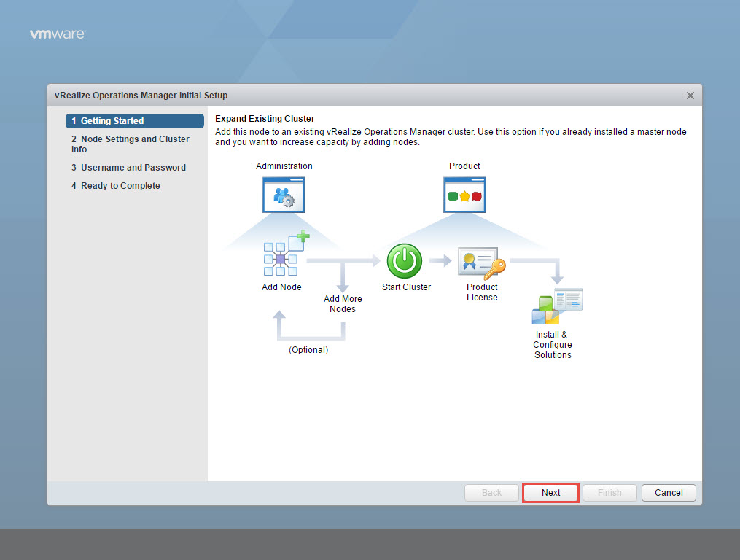Click the Add Node label
This screenshot has height=560, width=740.
click(x=281, y=287)
